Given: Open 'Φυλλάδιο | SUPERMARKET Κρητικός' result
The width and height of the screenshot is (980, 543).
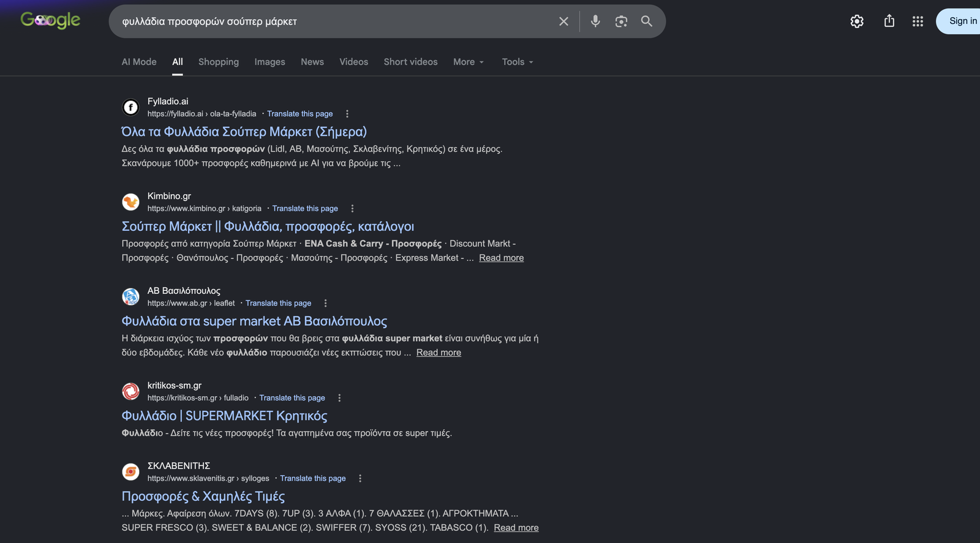Looking at the screenshot, I should tap(224, 416).
